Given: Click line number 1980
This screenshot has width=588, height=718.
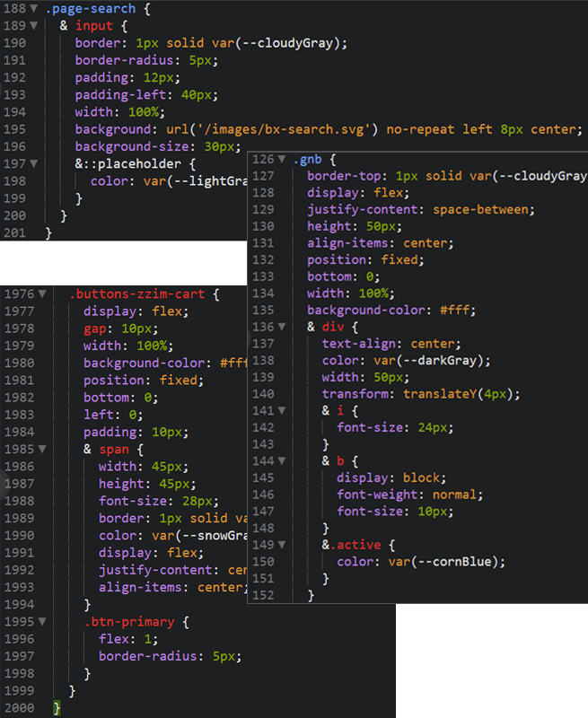Looking at the screenshot, I should coord(19,363).
